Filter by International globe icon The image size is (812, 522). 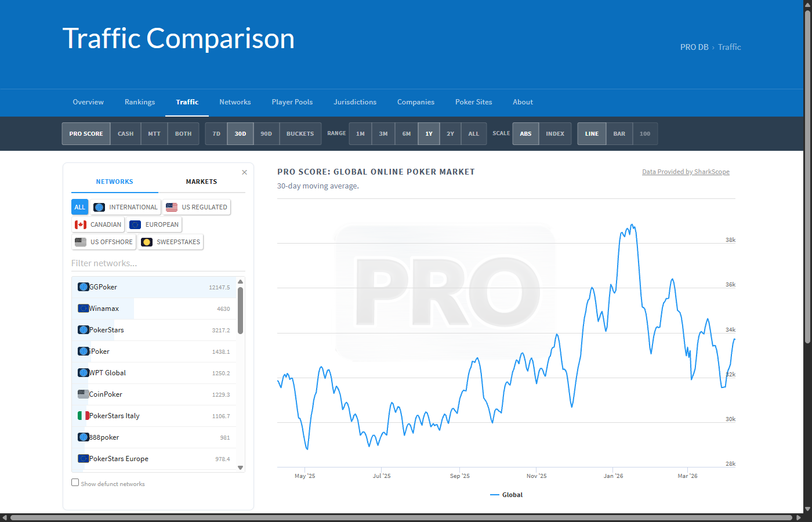[x=99, y=208]
